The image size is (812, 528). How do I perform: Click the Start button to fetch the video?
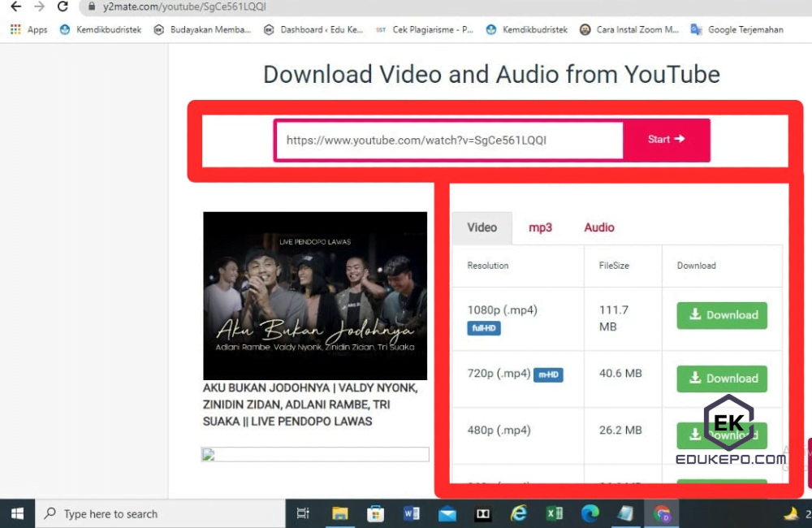pos(666,139)
